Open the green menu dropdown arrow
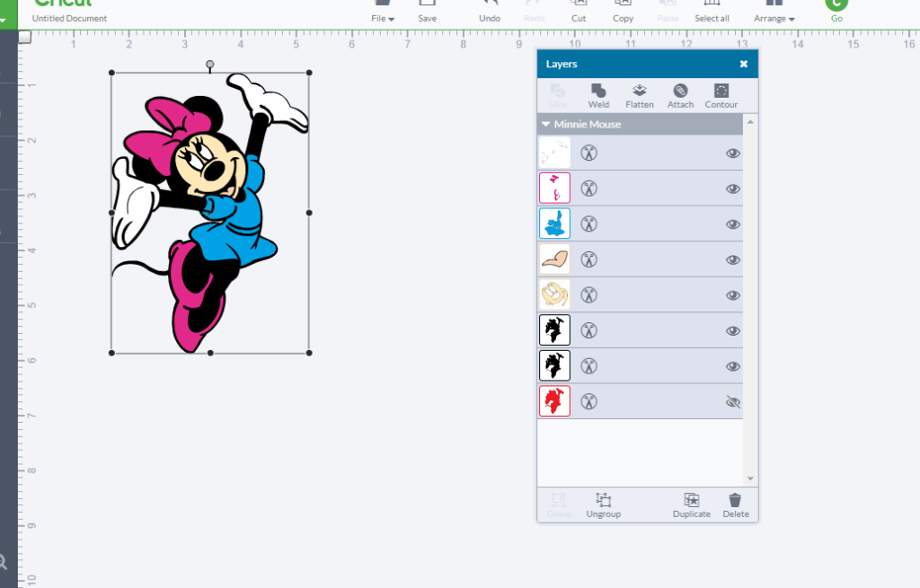 click(3, 20)
